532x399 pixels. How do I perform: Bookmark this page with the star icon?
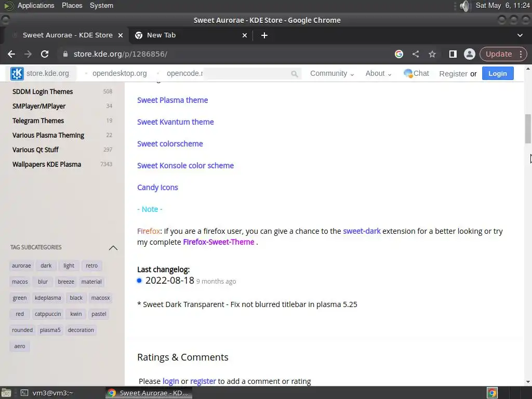point(432,54)
